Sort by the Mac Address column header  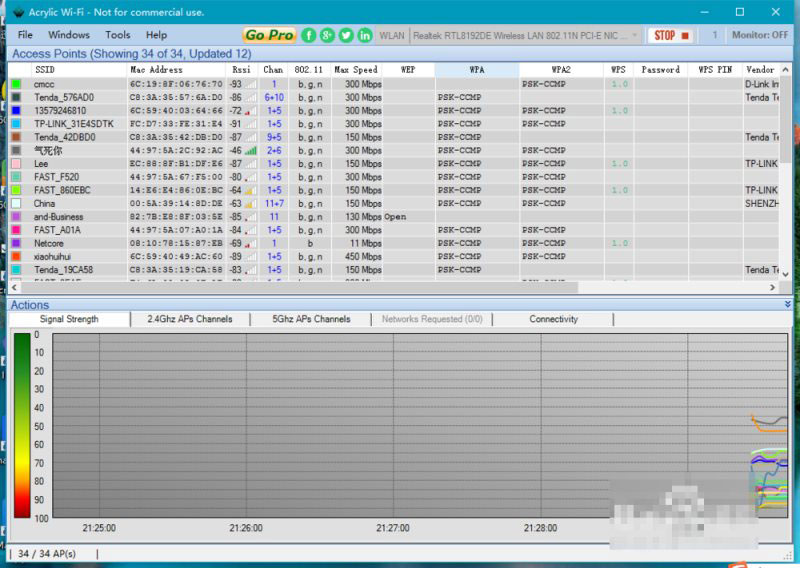click(176, 69)
